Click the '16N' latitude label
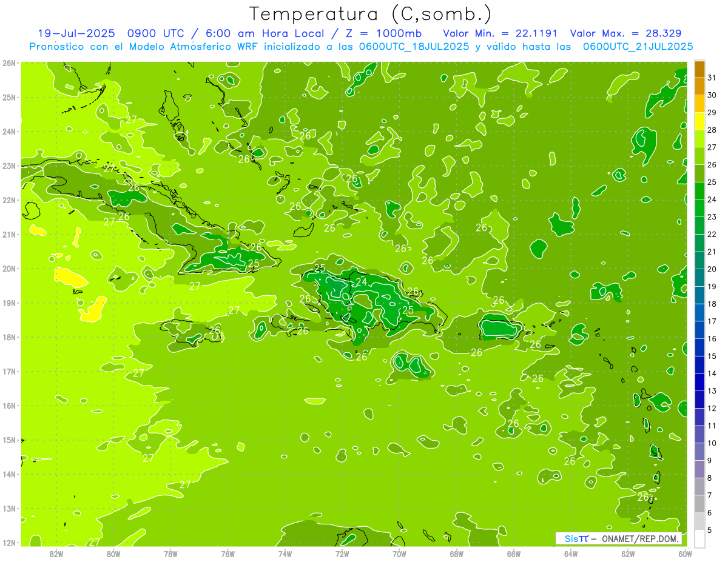The width and height of the screenshot is (728, 562). tap(8, 406)
